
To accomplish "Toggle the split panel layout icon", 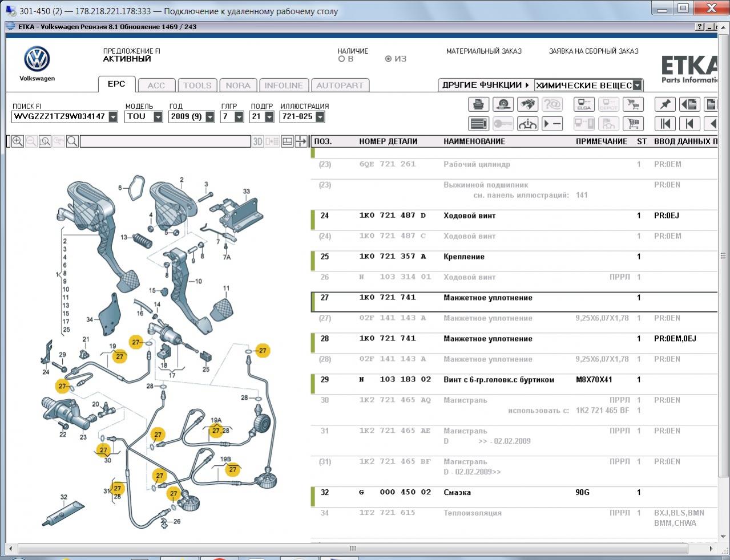I will click(288, 141).
